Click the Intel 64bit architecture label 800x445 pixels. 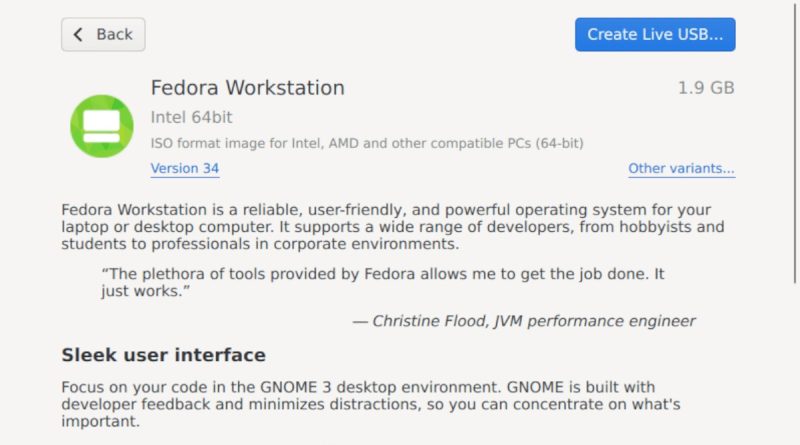191,117
